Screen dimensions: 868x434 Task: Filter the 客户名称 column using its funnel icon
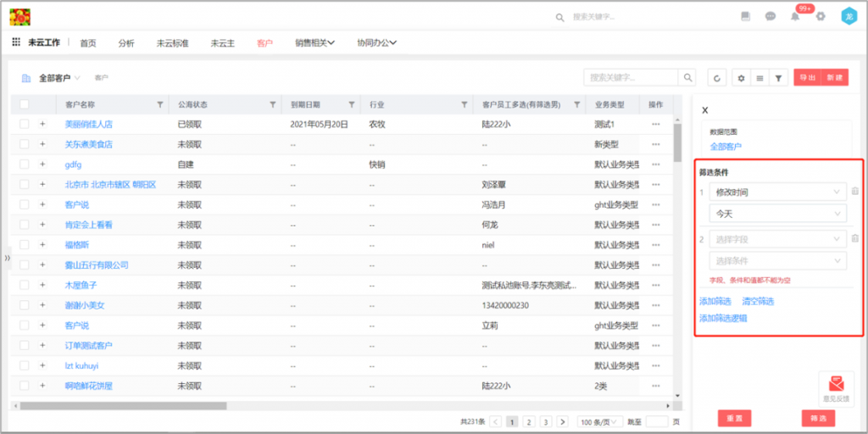coord(159,105)
